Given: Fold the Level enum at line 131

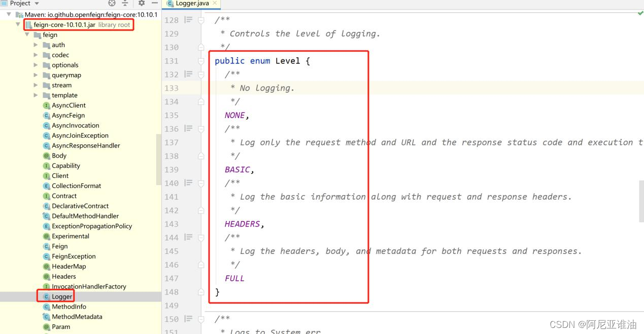Looking at the screenshot, I should 201,61.
